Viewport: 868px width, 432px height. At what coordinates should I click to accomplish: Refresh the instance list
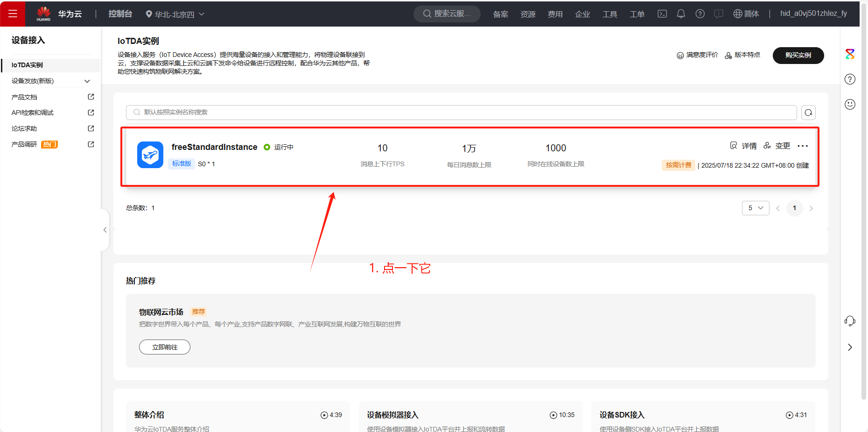808,113
